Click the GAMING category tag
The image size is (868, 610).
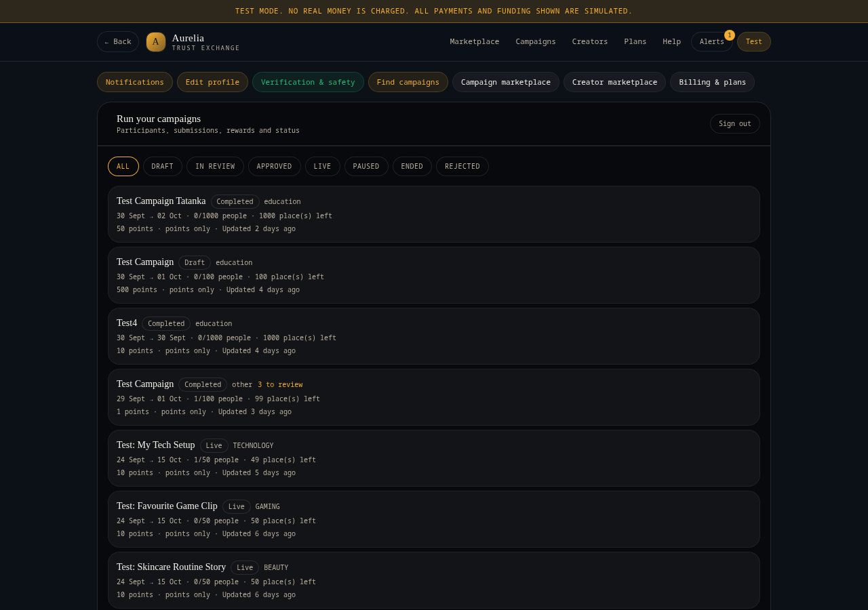pos(268,507)
